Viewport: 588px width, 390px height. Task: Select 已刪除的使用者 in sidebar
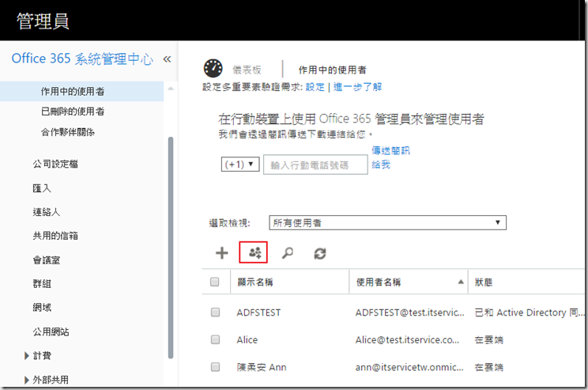tap(73, 112)
